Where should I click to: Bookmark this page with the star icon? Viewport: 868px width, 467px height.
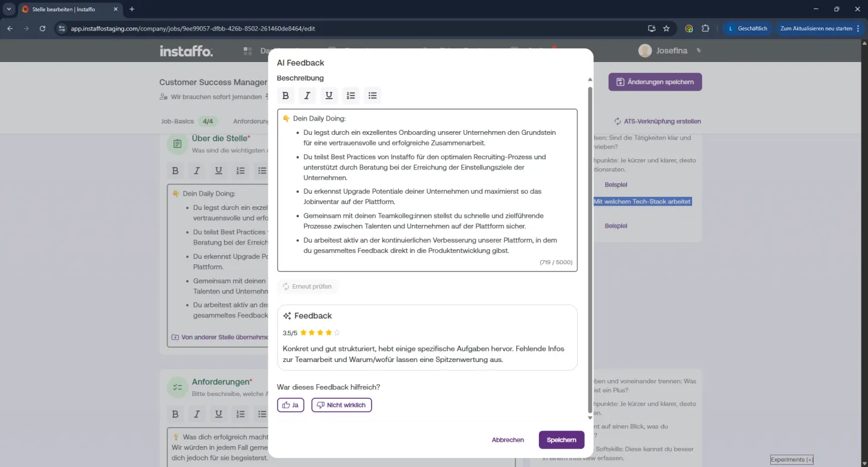tap(666, 28)
